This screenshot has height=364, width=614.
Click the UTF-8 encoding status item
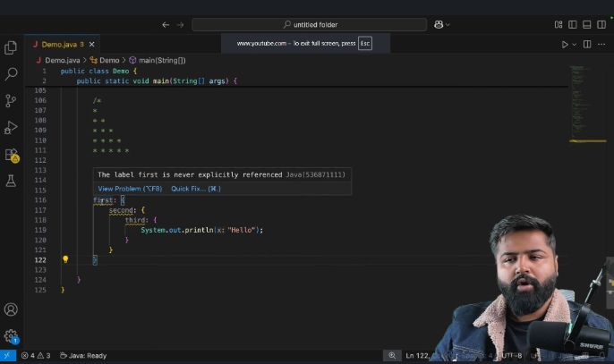[511, 355]
